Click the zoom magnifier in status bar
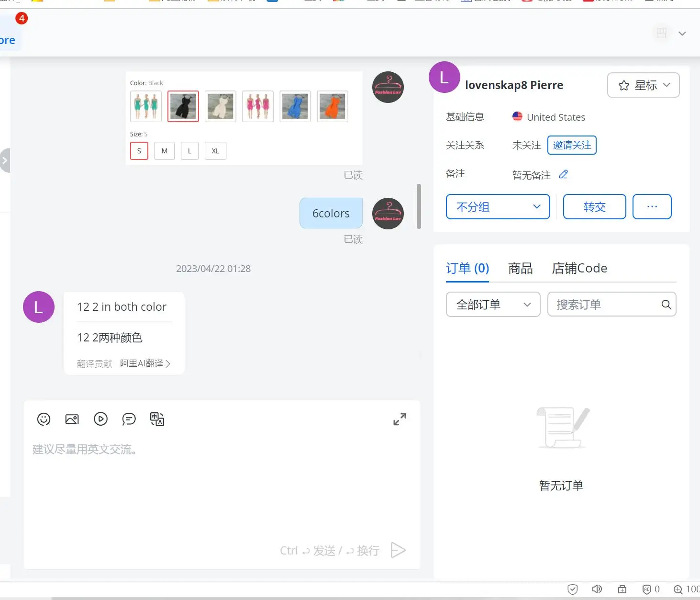 [678, 589]
